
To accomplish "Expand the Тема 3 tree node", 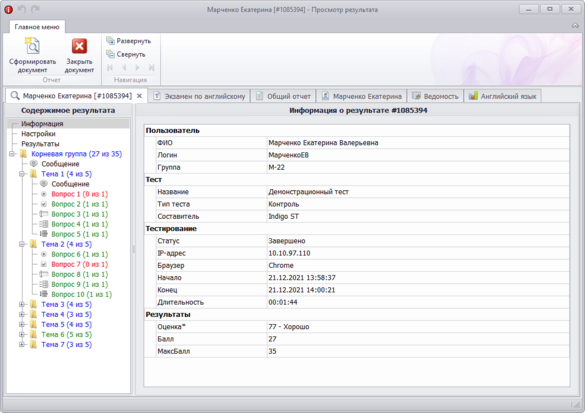I will pyautogui.click(x=22, y=304).
